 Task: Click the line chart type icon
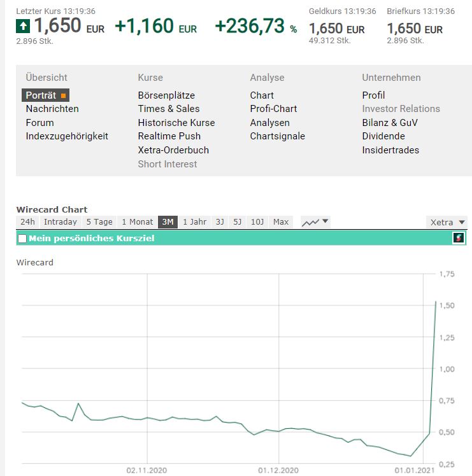click(x=310, y=222)
